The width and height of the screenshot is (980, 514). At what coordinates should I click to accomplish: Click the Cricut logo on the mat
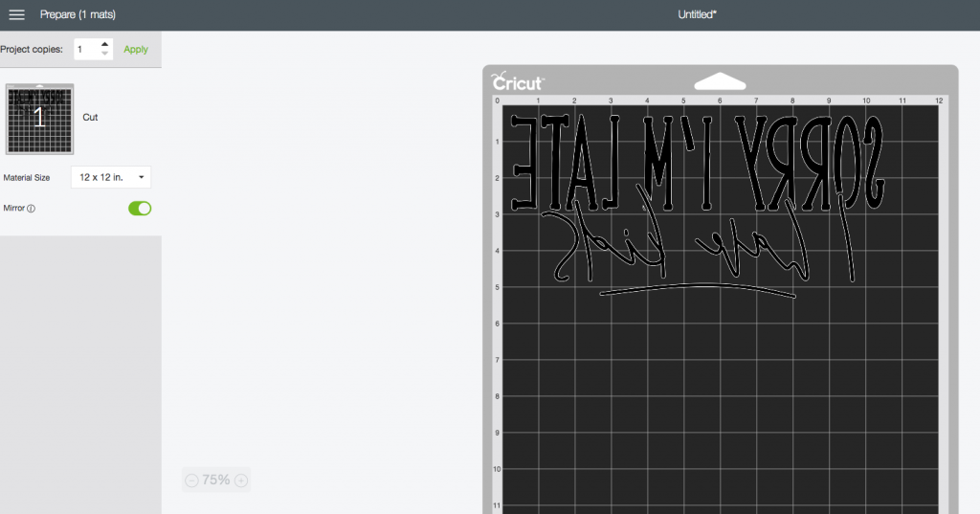point(518,81)
